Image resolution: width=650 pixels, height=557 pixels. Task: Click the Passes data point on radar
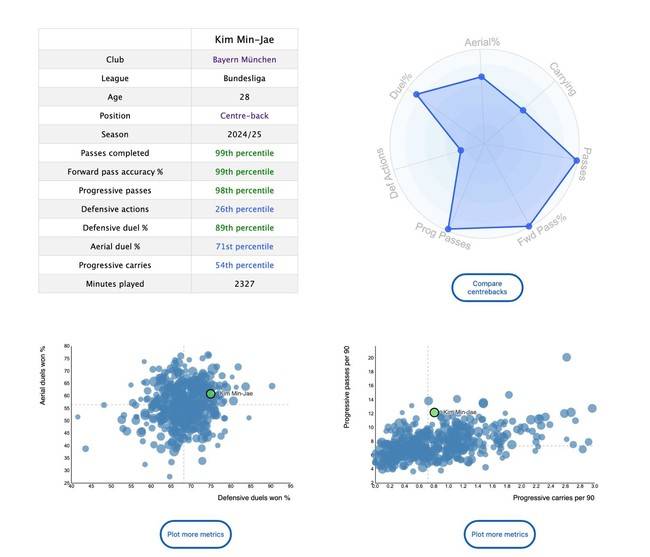pos(576,158)
